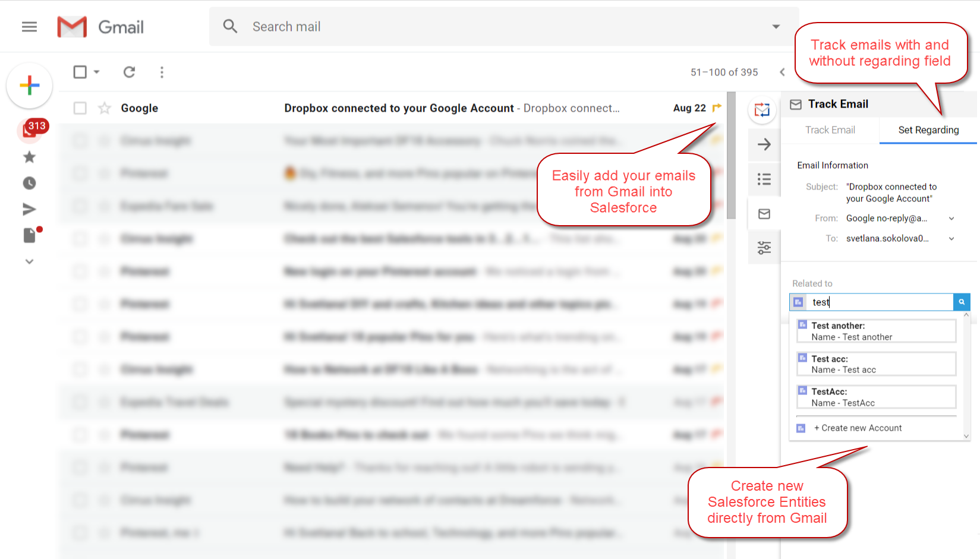Screen dimensions: 980x559
Task: Open the settings sliders icon in side panel
Action: pyautogui.click(x=764, y=248)
